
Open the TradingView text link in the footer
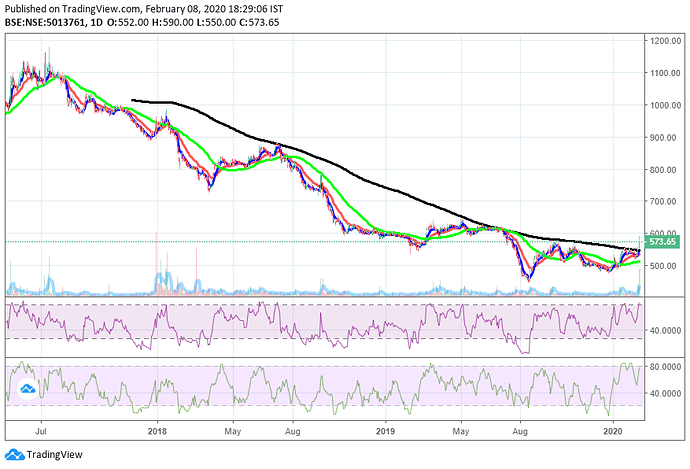click(54, 455)
